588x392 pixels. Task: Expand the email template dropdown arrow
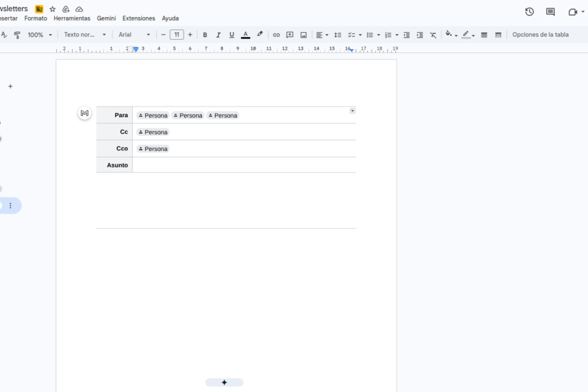(353, 110)
